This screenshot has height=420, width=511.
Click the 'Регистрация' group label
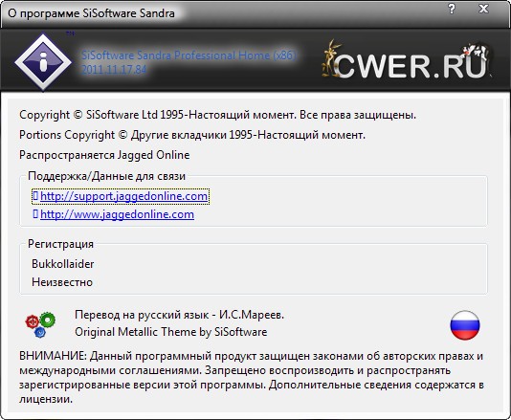tap(60, 244)
